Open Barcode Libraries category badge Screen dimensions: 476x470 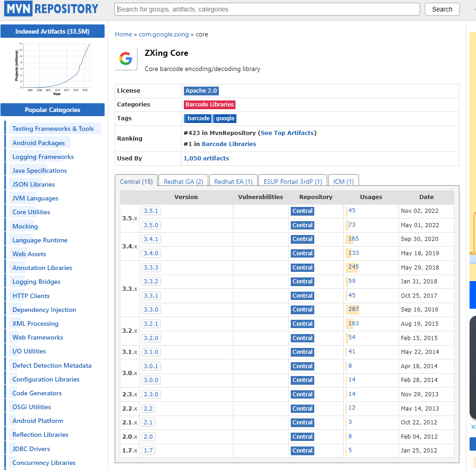pyautogui.click(x=210, y=105)
